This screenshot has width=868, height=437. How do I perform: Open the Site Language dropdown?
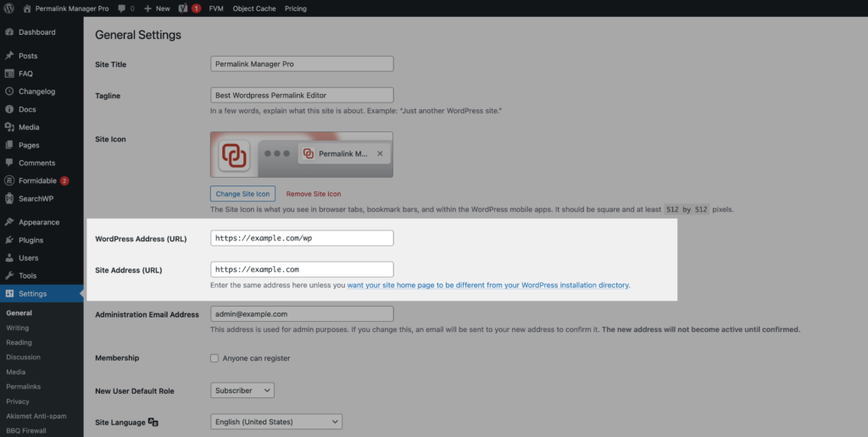pyautogui.click(x=276, y=422)
